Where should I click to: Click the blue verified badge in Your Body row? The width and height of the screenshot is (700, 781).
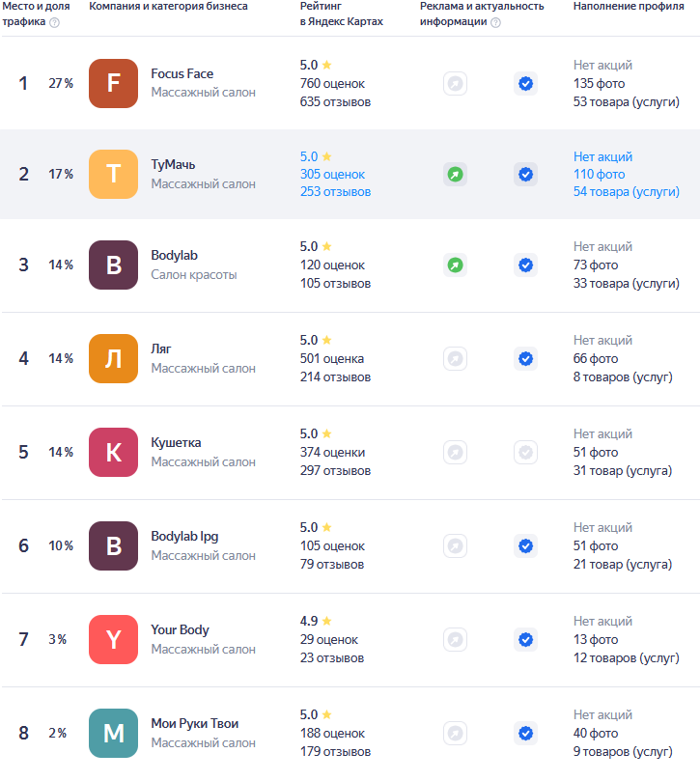[525, 639]
